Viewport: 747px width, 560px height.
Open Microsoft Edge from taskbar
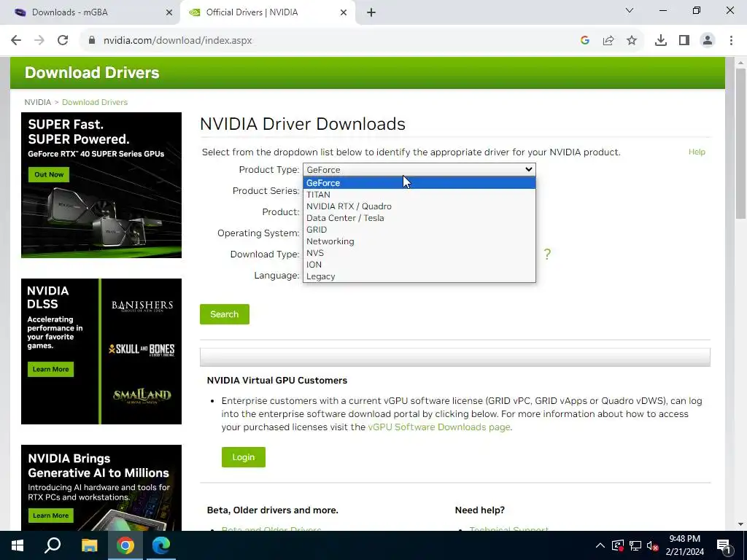tap(161, 545)
